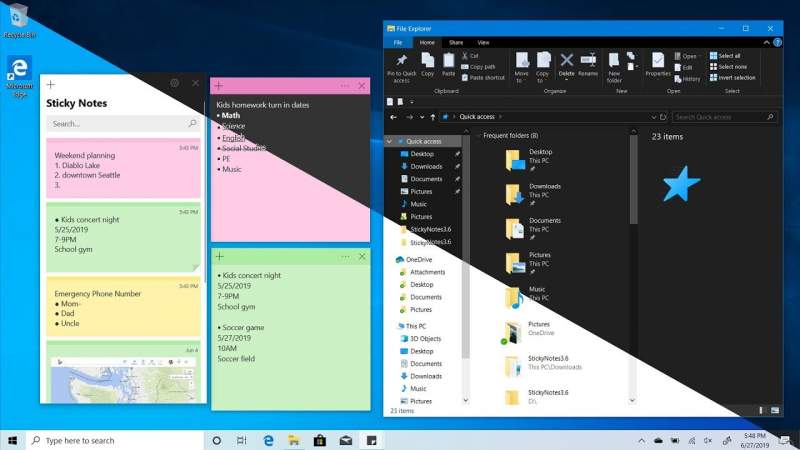Click Copy path in the ribbon
Screen dimensions: 800x450
(x=478, y=67)
